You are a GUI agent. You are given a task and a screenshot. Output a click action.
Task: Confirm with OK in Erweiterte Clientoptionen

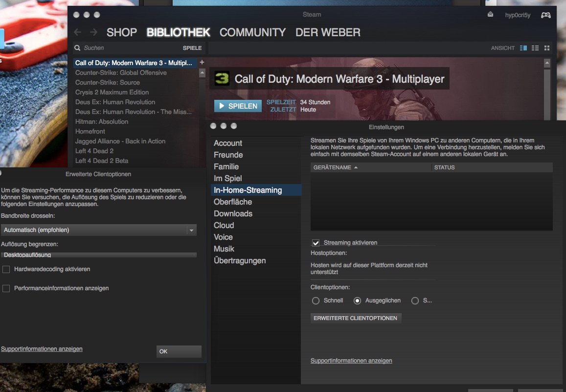point(179,351)
